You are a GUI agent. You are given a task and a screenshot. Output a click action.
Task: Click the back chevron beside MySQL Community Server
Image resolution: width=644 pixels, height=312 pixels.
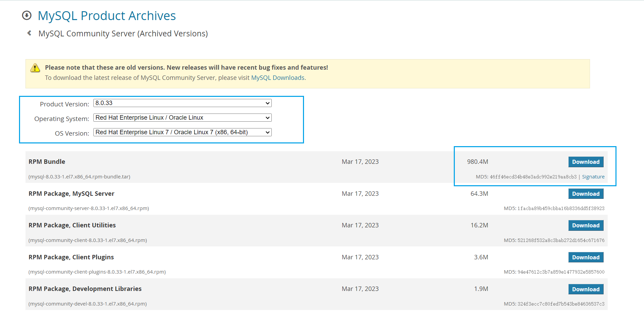[30, 33]
